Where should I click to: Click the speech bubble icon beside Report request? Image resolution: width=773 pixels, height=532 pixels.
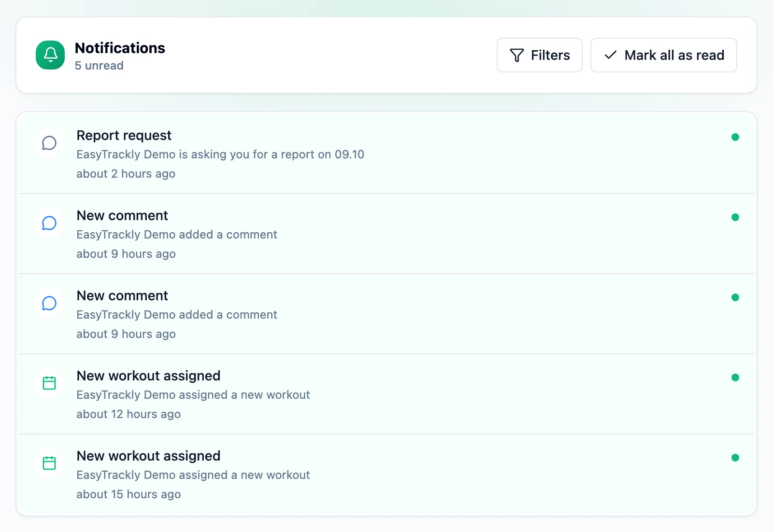pyautogui.click(x=49, y=143)
